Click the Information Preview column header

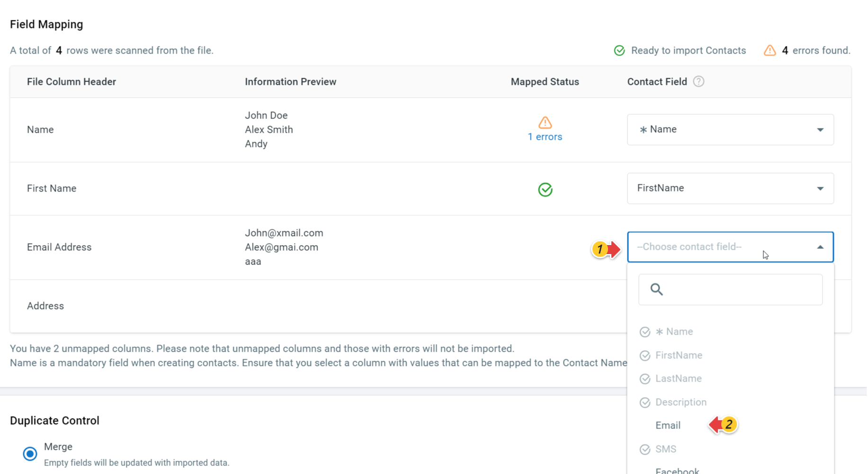coord(291,82)
